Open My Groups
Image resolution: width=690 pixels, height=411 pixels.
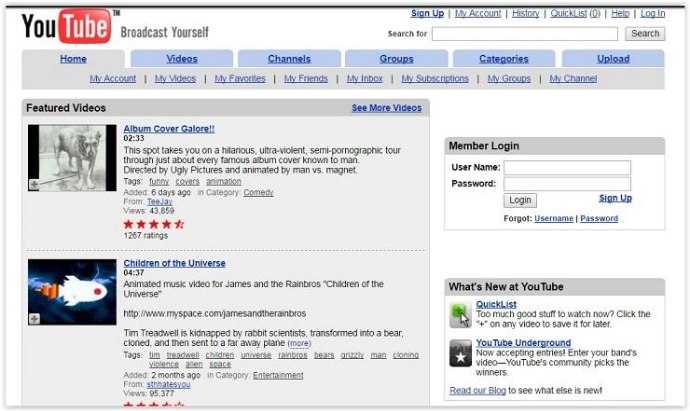click(509, 79)
